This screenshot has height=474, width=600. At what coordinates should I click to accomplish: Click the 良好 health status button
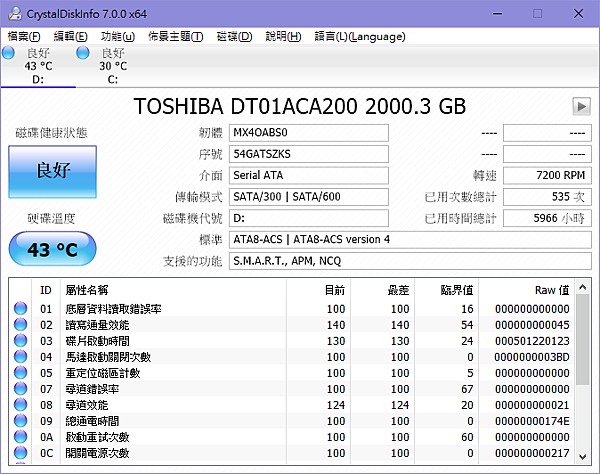(52, 171)
